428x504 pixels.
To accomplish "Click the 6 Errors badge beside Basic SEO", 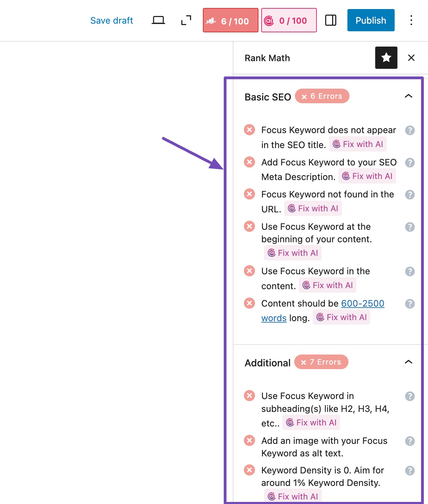I will click(322, 96).
